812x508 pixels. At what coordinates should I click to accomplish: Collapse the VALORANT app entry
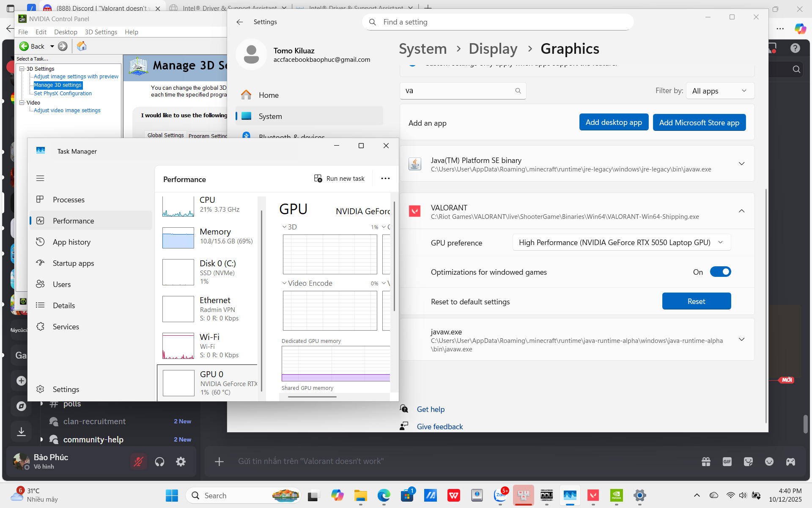[x=741, y=211]
